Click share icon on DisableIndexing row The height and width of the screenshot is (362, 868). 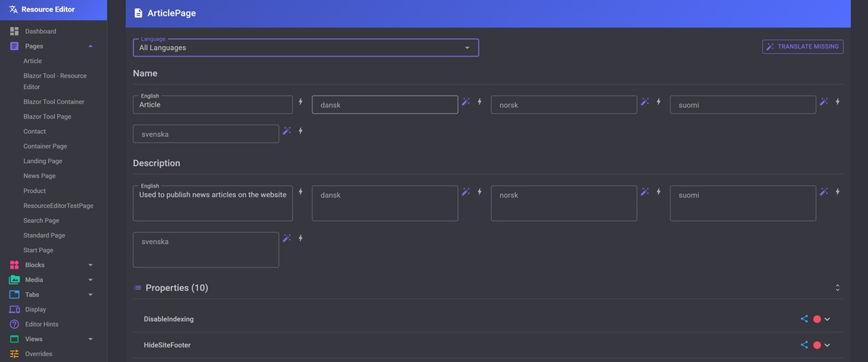(x=804, y=319)
